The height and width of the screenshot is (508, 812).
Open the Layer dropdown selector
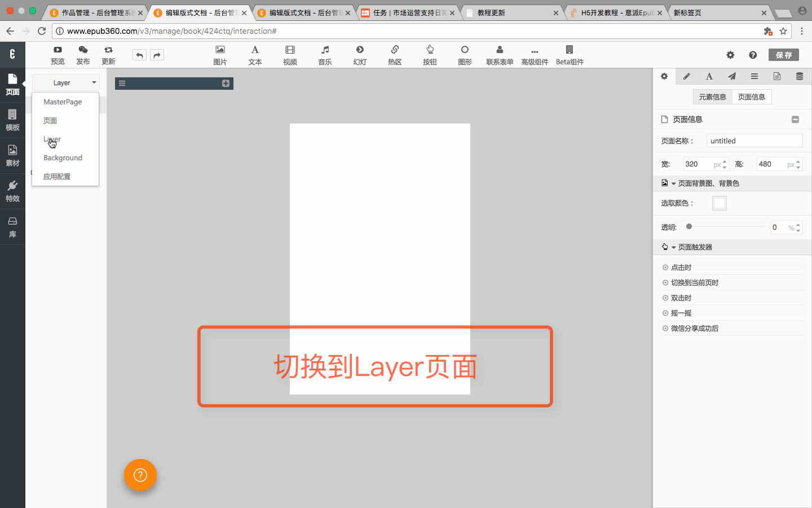point(66,82)
